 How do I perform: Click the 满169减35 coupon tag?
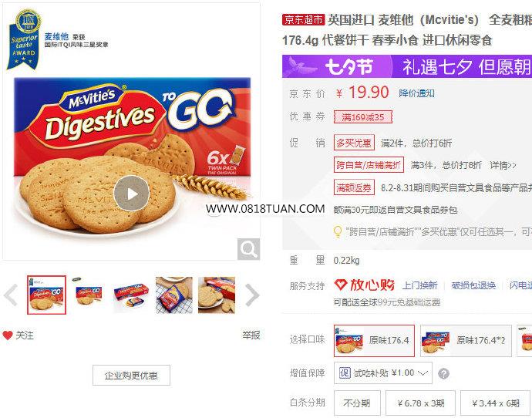pyautogui.click(x=362, y=117)
